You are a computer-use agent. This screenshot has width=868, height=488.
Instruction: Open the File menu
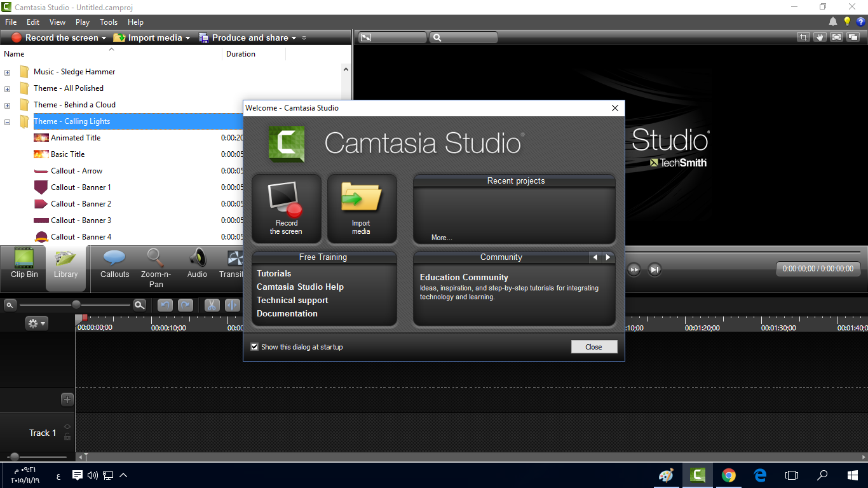coord(11,22)
